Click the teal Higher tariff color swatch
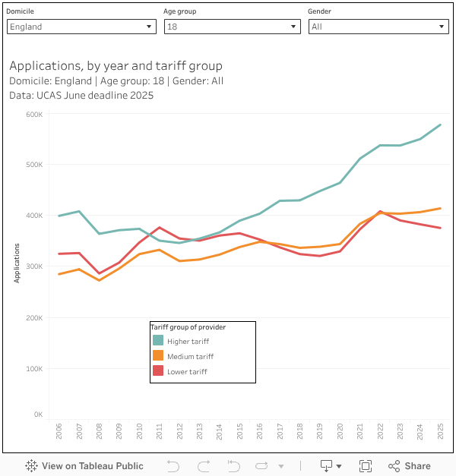The height and width of the screenshot is (476, 456). coord(158,341)
